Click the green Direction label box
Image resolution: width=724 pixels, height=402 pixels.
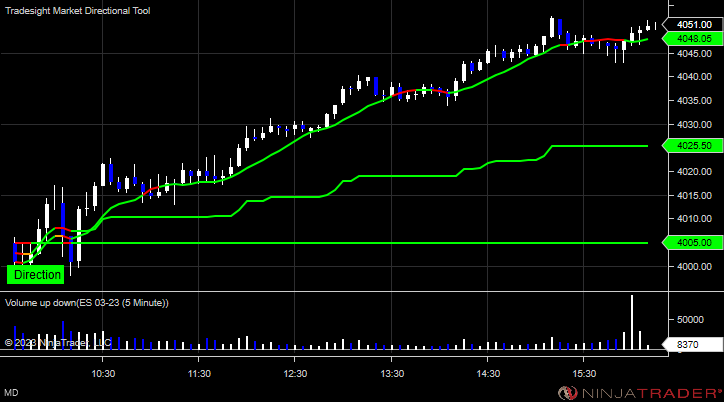pyautogui.click(x=36, y=275)
